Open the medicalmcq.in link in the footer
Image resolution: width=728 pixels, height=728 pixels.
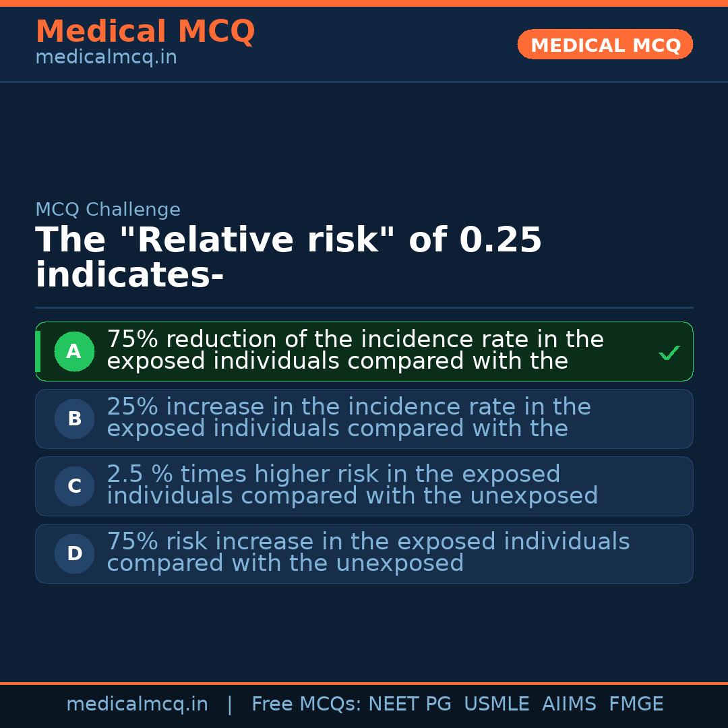(137, 704)
